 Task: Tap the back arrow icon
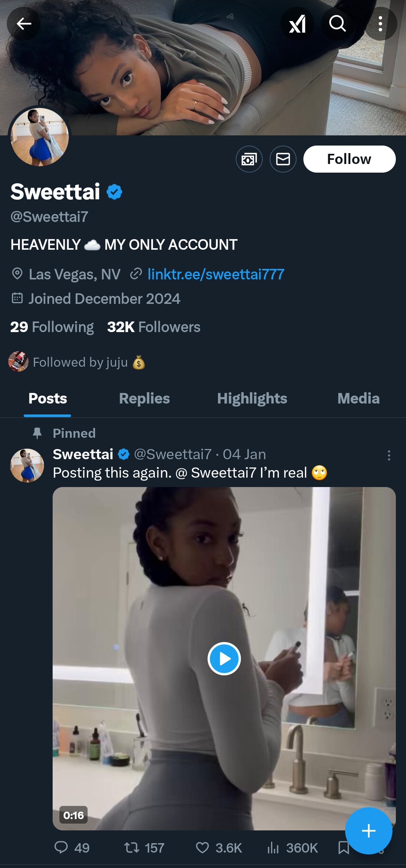tap(24, 24)
